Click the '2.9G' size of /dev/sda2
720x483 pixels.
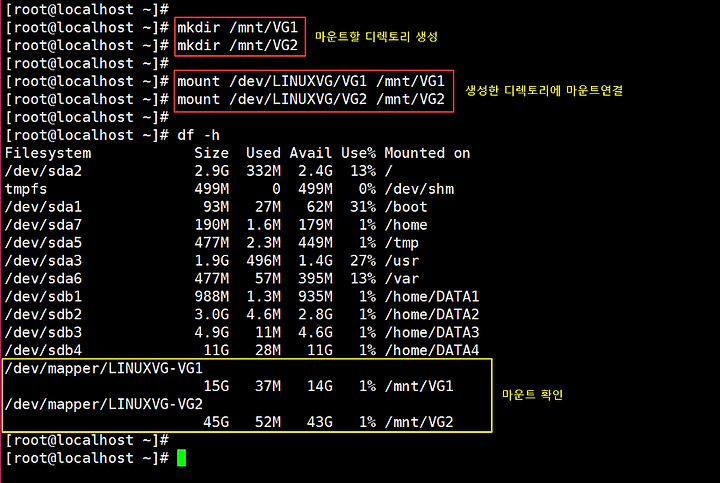[211, 171]
